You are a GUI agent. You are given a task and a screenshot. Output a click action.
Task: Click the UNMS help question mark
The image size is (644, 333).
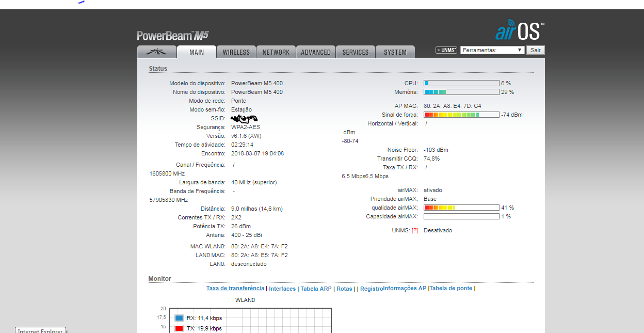tap(415, 230)
